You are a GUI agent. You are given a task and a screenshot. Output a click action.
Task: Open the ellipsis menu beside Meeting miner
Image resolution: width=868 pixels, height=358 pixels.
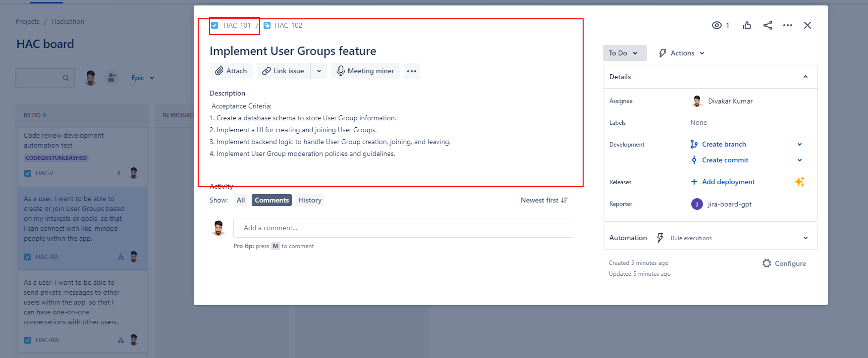point(412,71)
